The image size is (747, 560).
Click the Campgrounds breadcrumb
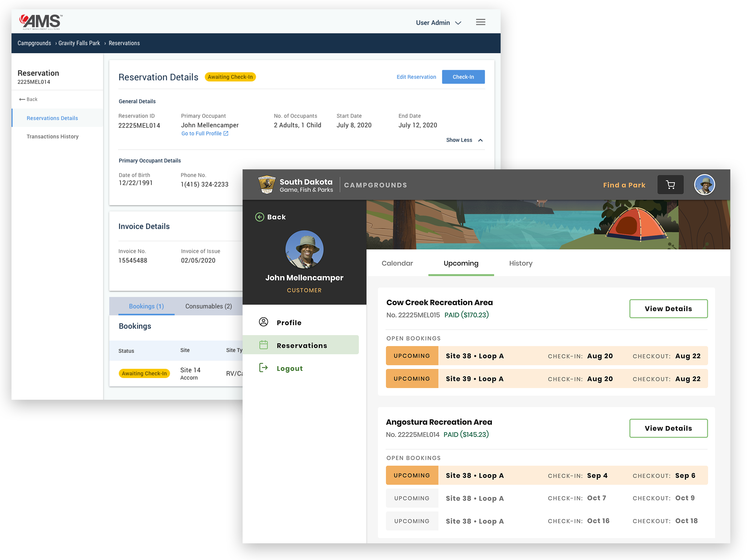click(34, 43)
